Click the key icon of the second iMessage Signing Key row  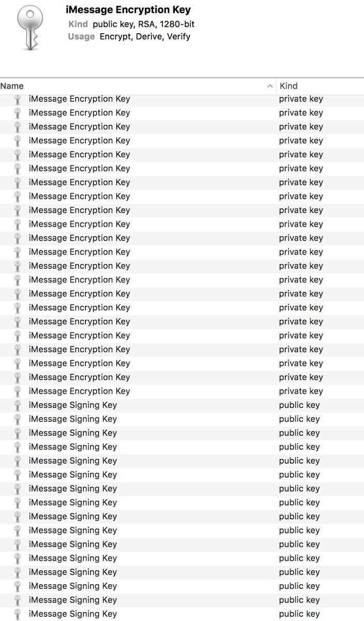coord(18,419)
